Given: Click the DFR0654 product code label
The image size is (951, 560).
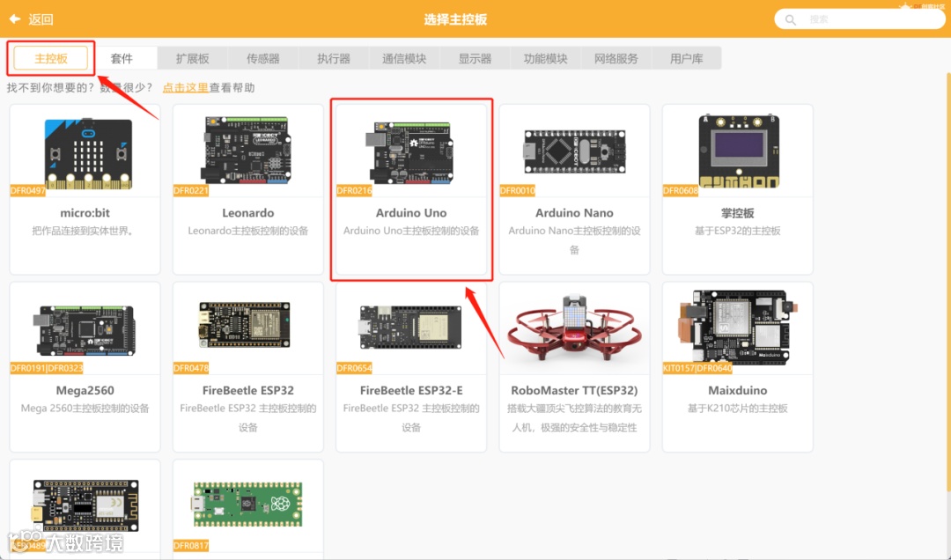Looking at the screenshot, I should [354, 368].
